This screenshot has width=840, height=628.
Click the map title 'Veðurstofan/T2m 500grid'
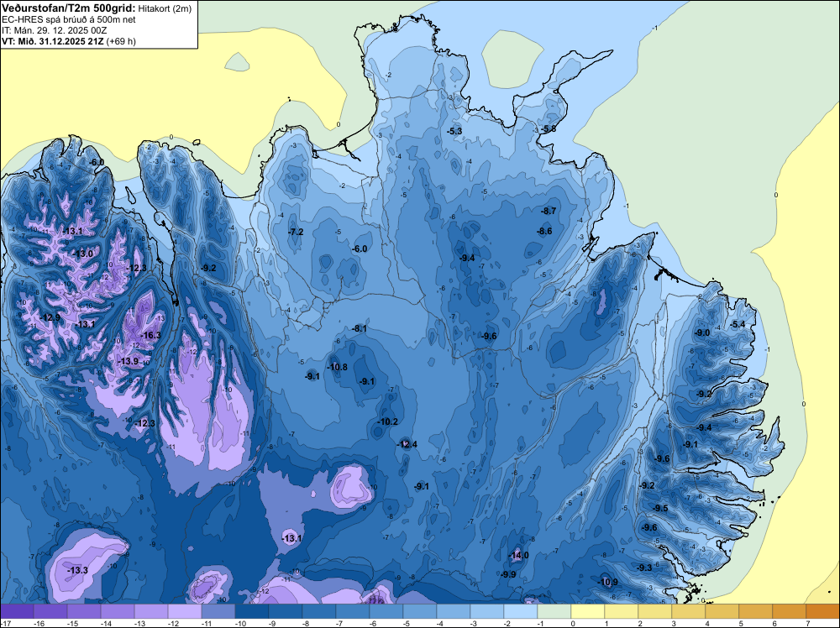click(x=68, y=8)
